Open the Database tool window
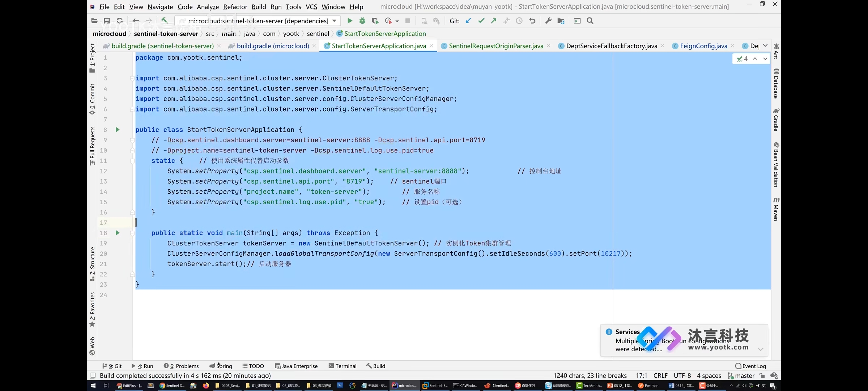 (776, 84)
